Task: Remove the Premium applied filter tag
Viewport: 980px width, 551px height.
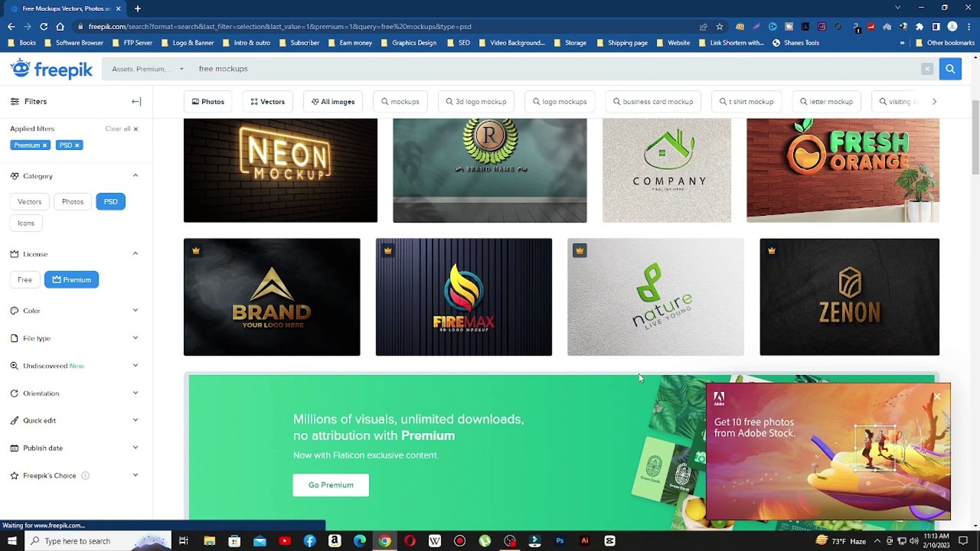Action: tap(44, 145)
